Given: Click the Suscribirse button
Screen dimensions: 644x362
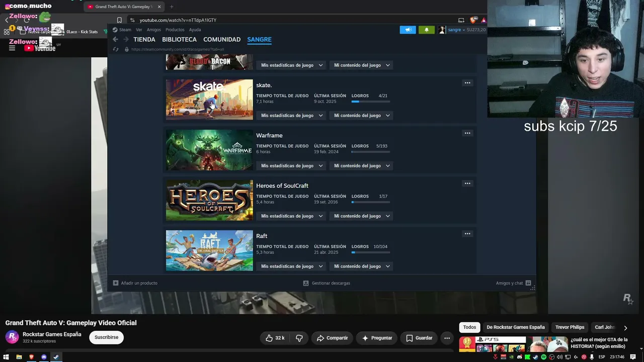Looking at the screenshot, I should click(106, 337).
